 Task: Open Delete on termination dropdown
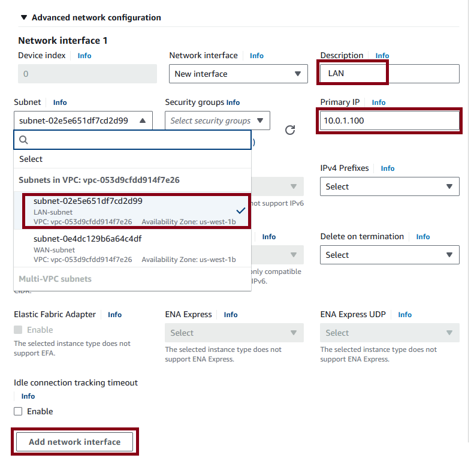coord(390,255)
